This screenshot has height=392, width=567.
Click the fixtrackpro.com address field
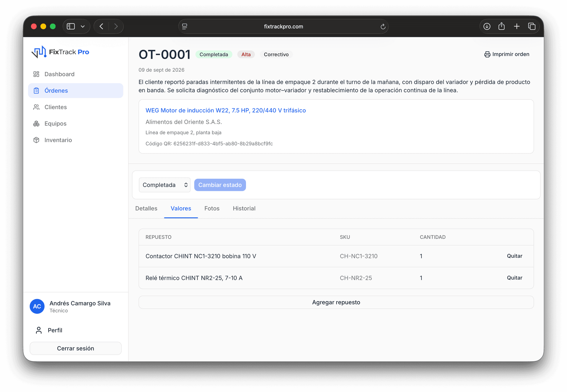pos(283,27)
